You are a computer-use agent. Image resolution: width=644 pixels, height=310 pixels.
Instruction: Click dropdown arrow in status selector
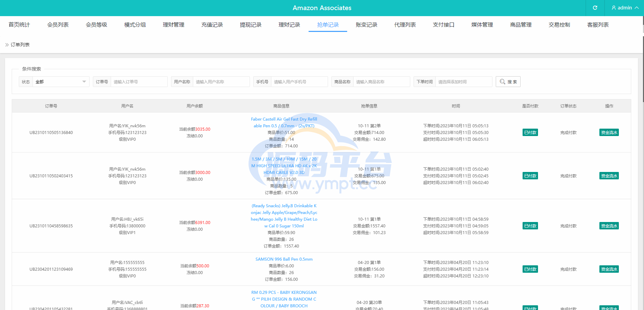click(x=84, y=82)
